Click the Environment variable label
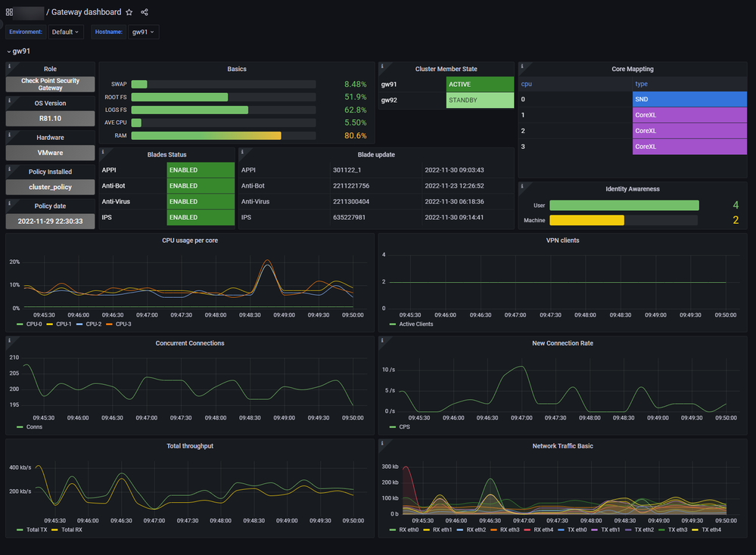The height and width of the screenshot is (555, 756). point(26,32)
